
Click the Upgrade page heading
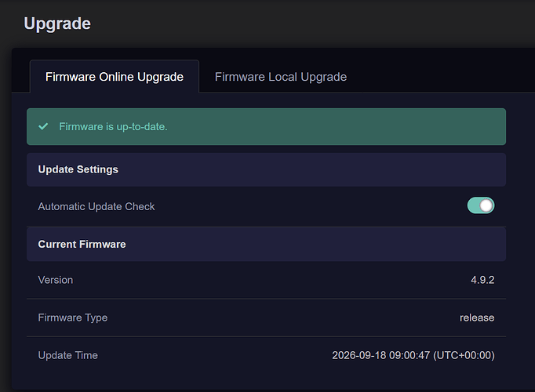point(57,24)
